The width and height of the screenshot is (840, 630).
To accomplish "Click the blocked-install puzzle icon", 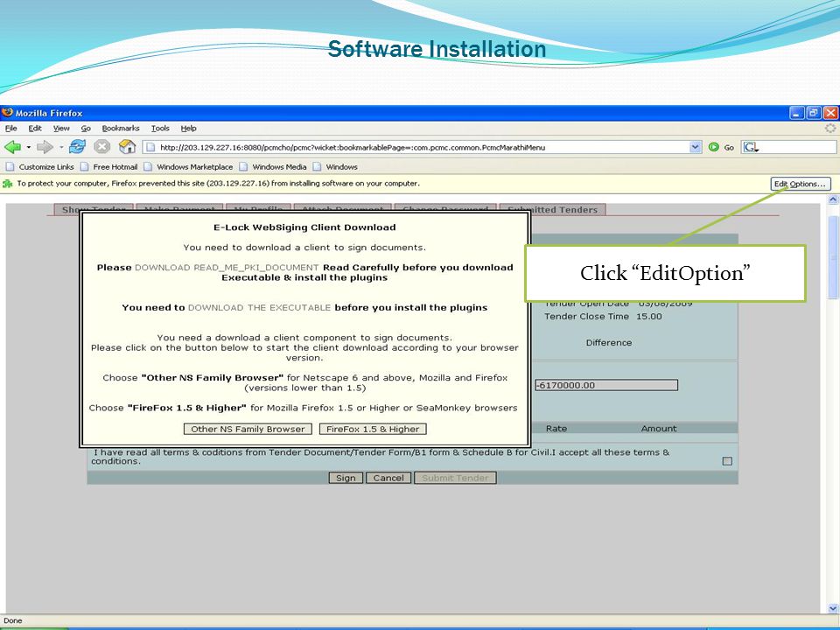I will [8, 184].
